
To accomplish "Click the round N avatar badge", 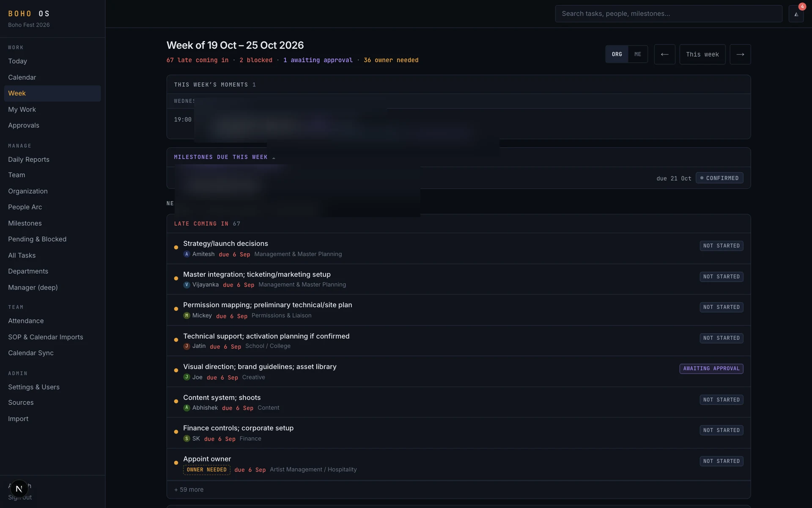I will click(19, 489).
